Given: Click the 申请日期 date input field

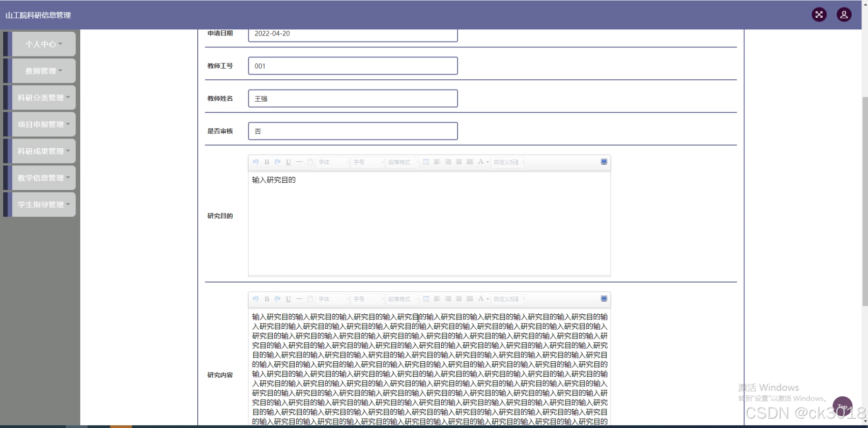Looking at the screenshot, I should click(353, 35).
